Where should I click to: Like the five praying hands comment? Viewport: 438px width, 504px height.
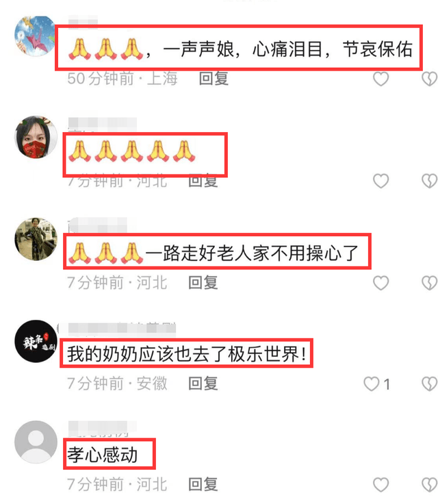pos(381,181)
